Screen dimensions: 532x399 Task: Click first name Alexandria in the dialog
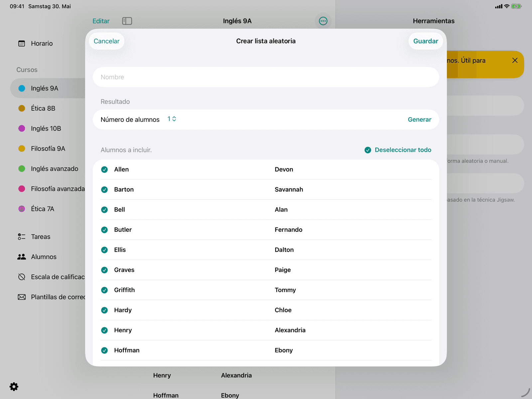(290, 330)
